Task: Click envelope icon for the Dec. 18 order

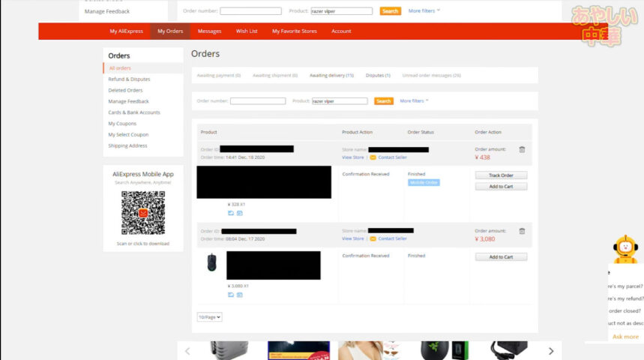Action: 373,157
